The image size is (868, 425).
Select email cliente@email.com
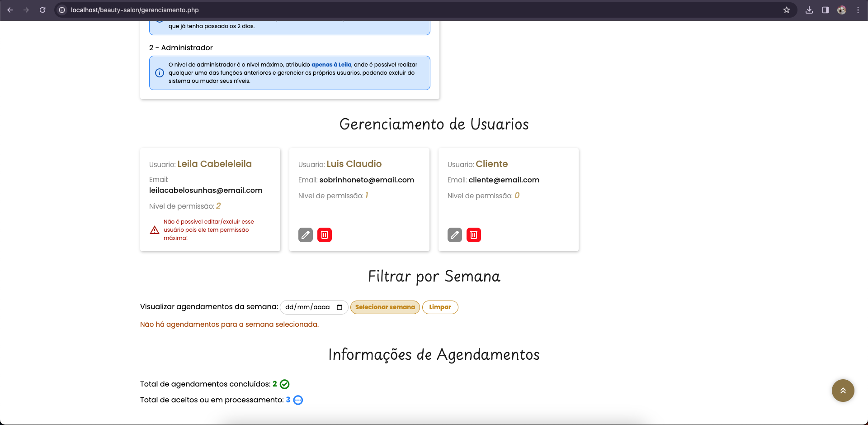click(x=504, y=180)
